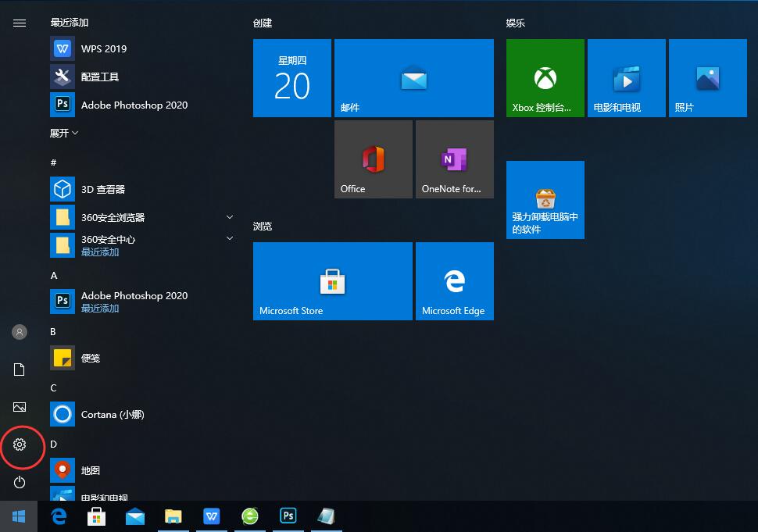
Task: Click the # section header
Action: coord(54,162)
